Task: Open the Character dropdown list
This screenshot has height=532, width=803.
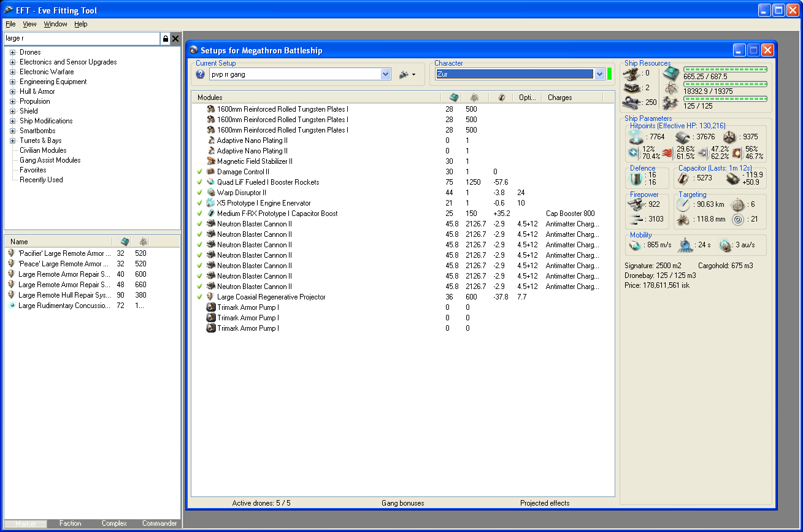Action: pyautogui.click(x=599, y=74)
